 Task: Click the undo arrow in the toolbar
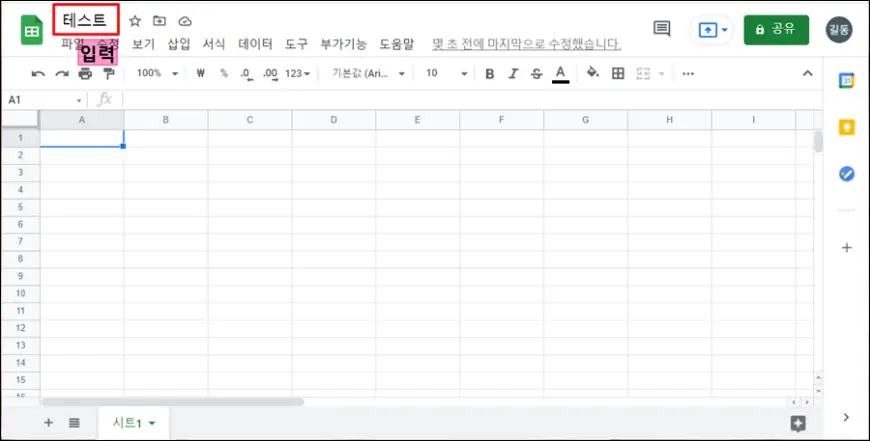tap(38, 74)
